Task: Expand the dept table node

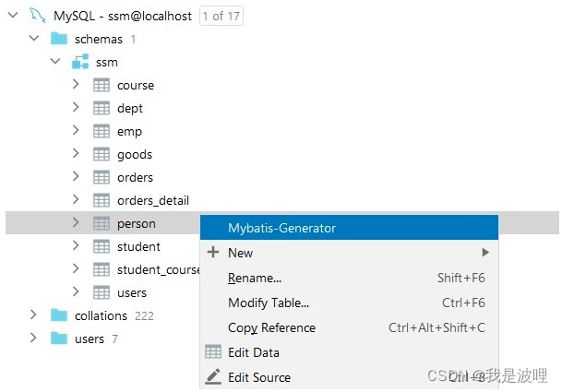Action: point(76,107)
